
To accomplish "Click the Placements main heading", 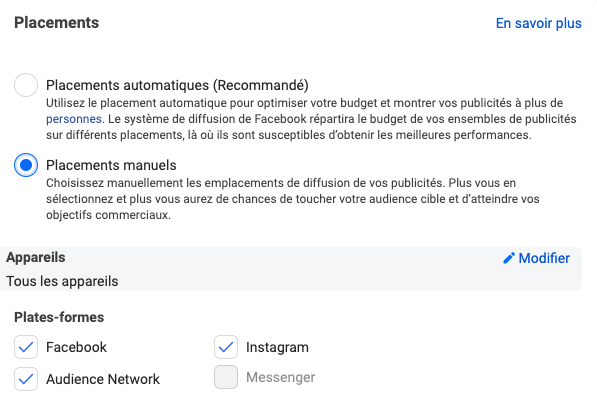I will click(x=56, y=23).
